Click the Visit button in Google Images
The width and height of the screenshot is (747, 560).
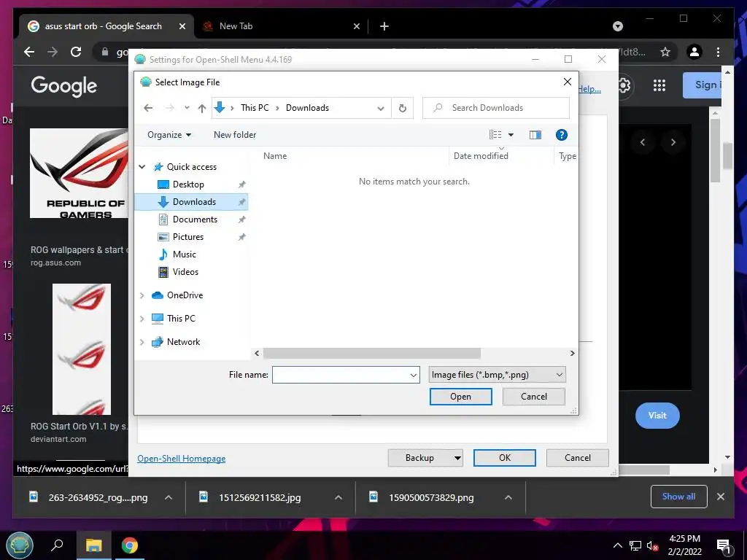point(657,416)
